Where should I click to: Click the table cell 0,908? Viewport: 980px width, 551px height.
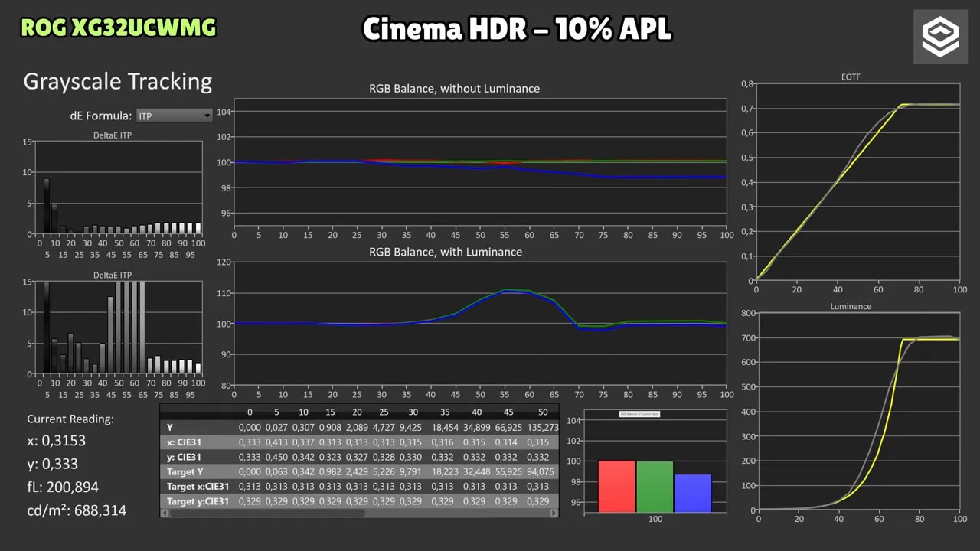point(330,427)
